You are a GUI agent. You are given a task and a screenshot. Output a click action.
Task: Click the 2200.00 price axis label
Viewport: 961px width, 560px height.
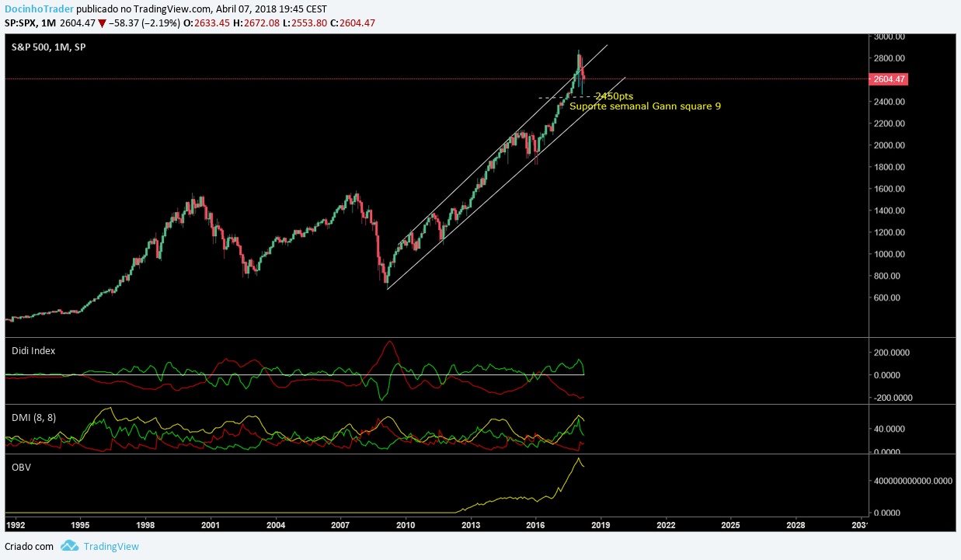(x=889, y=123)
